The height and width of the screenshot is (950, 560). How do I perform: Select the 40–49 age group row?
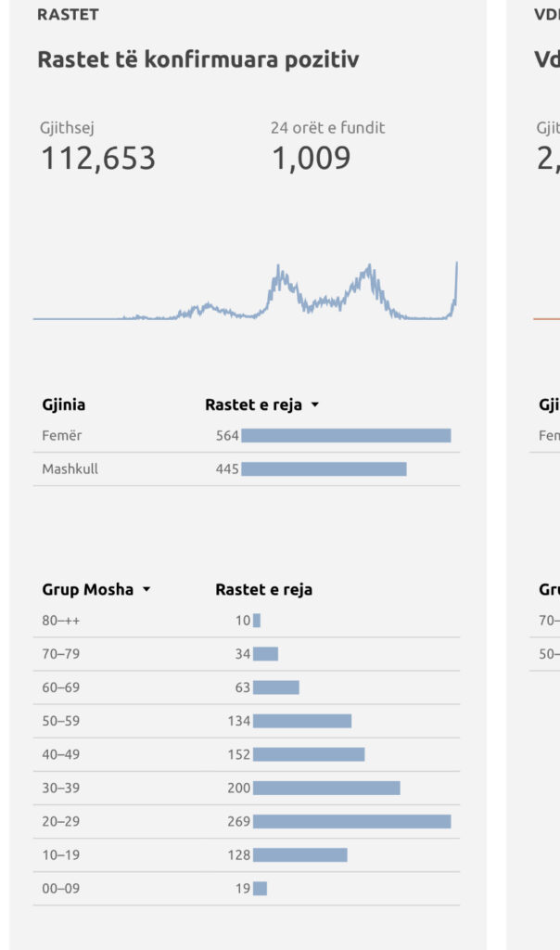click(247, 754)
